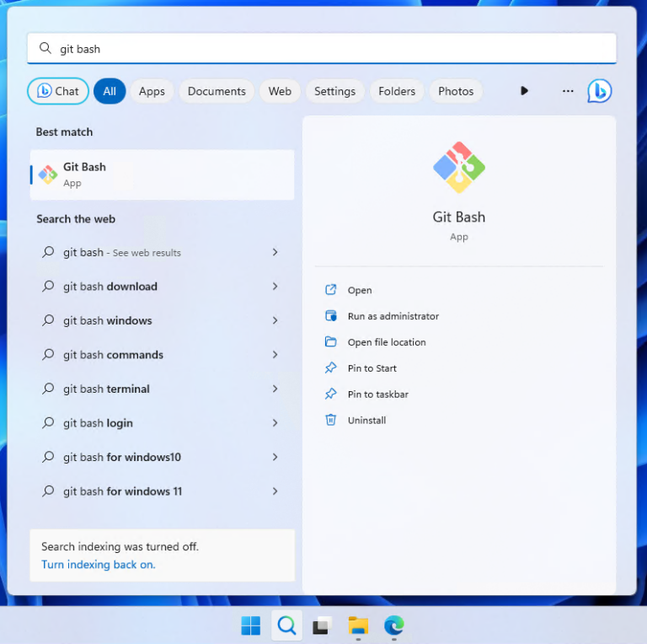Select the 'git bash for windows 11' web suggestion

(x=162, y=491)
